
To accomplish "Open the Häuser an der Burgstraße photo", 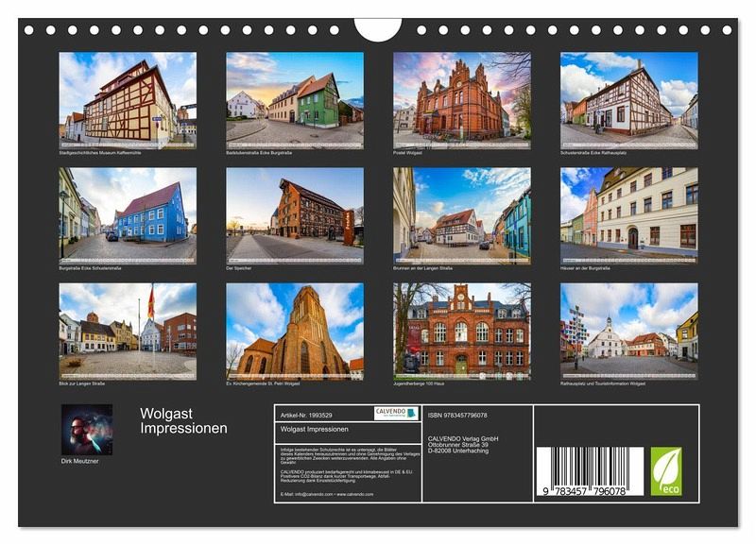I will (629, 215).
